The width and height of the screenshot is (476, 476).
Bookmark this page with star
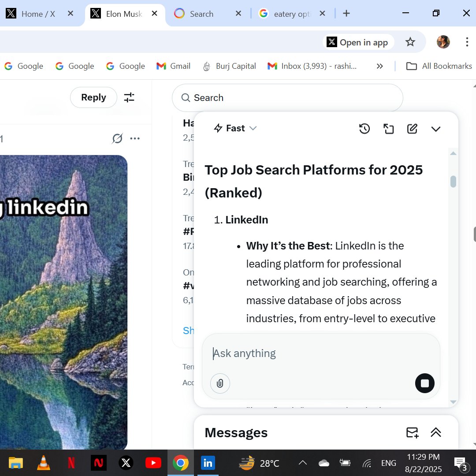pyautogui.click(x=410, y=42)
